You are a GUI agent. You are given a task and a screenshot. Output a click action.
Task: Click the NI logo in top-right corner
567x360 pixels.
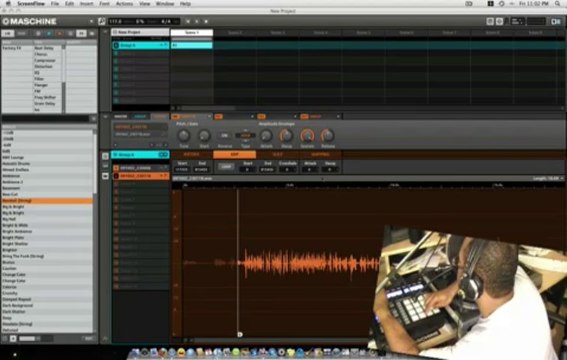coord(556,21)
